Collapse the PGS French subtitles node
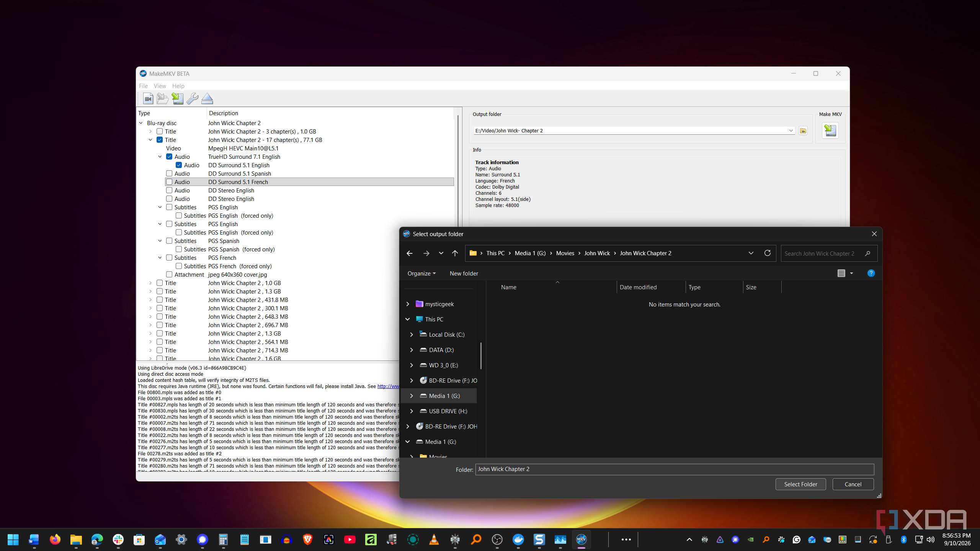Image resolution: width=980 pixels, height=551 pixels. (160, 258)
